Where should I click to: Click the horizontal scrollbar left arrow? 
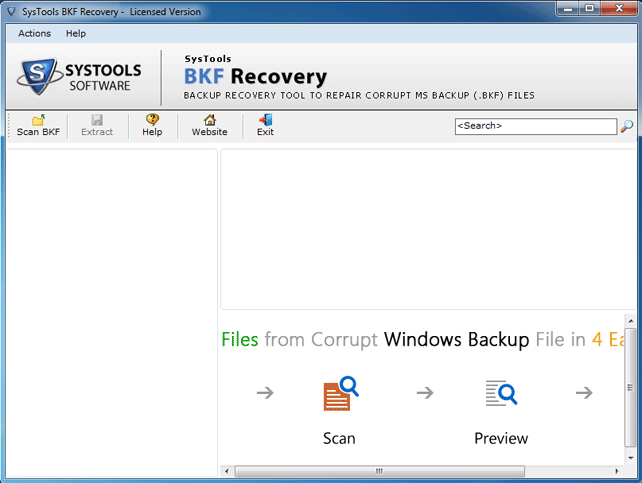pyautogui.click(x=227, y=471)
